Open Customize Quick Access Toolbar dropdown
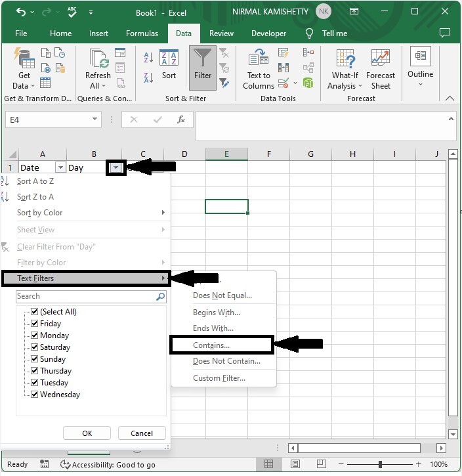 pyautogui.click(x=91, y=12)
